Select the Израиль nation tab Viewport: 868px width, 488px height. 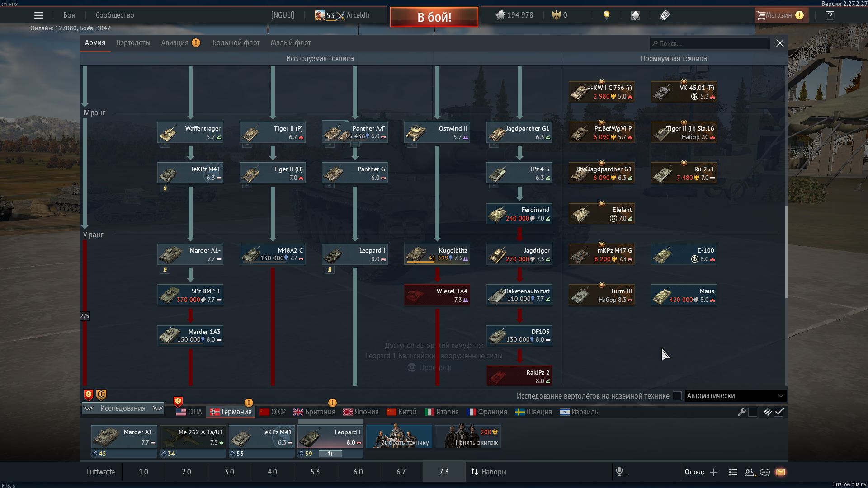[x=579, y=412]
